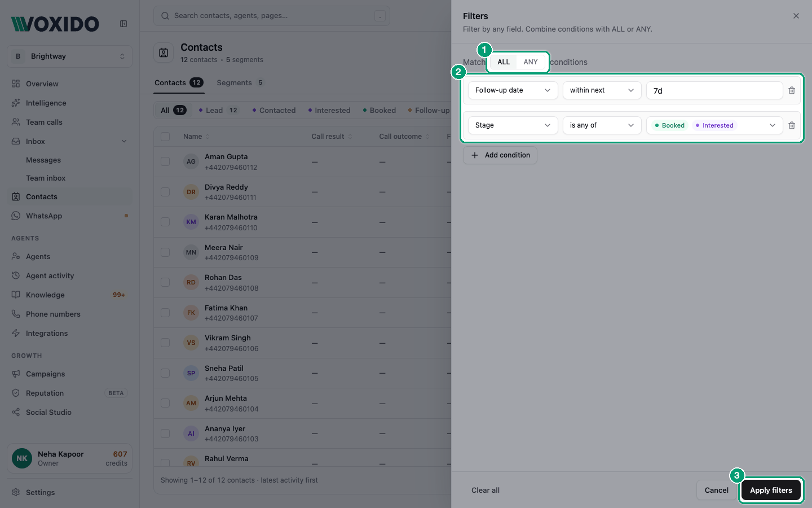
Task: Click the 7d value input field
Action: pyautogui.click(x=714, y=90)
